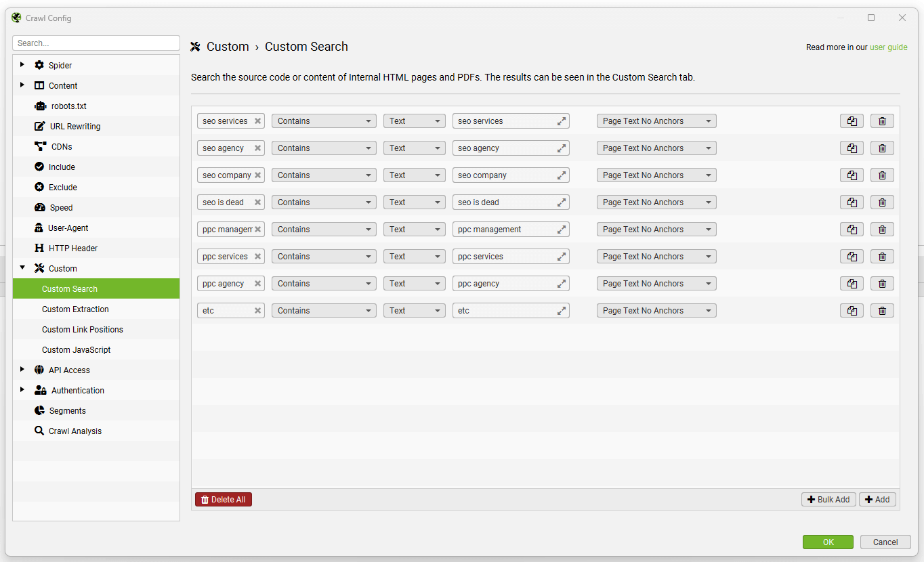Click the CDNs sidebar icon
This screenshot has height=562, width=924.
point(40,146)
